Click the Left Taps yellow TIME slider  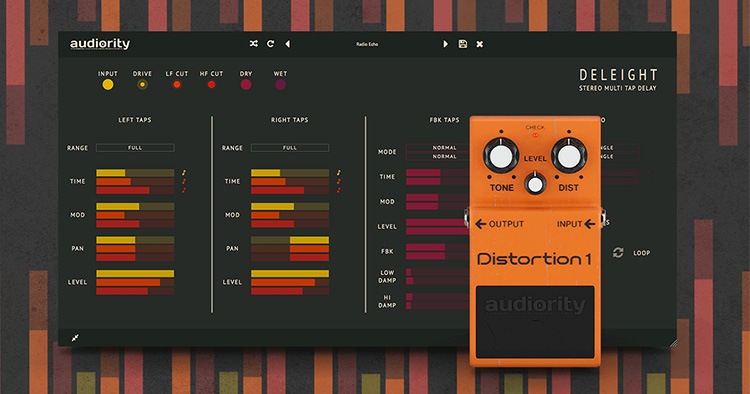point(135,173)
